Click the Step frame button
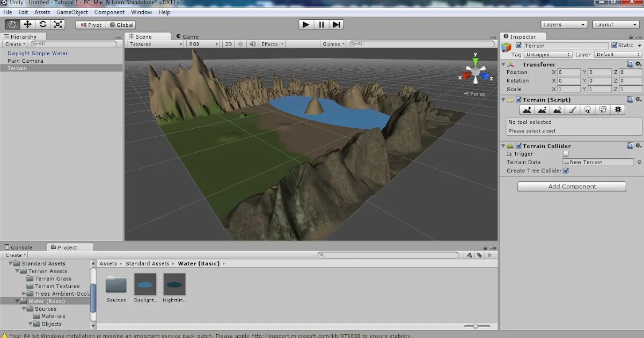The height and width of the screenshot is (338, 644). (336, 25)
